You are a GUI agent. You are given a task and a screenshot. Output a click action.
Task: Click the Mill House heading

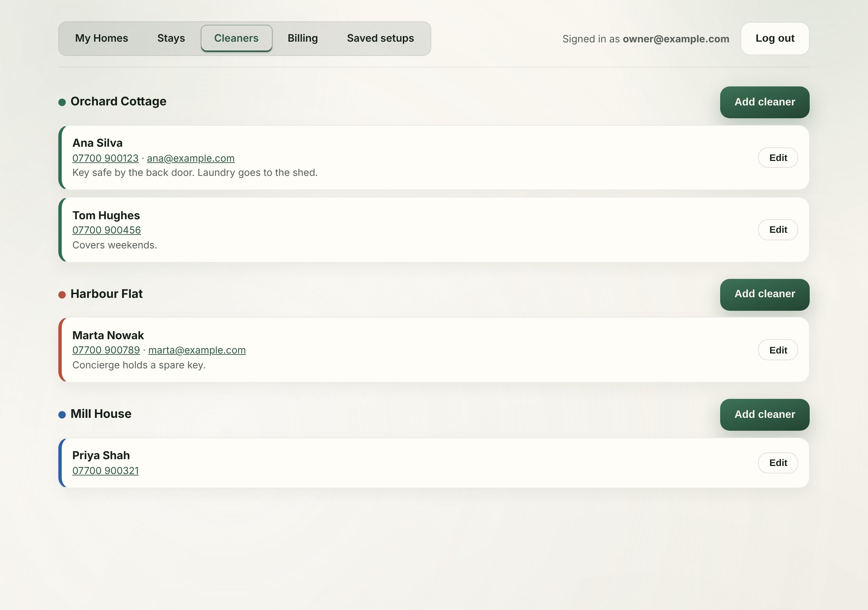pyautogui.click(x=101, y=414)
